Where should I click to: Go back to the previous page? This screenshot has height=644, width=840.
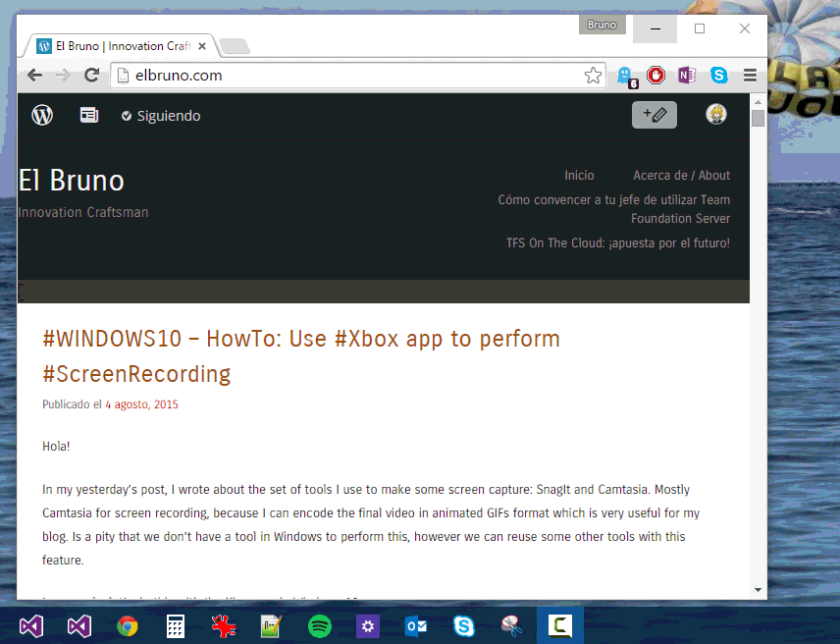[x=34, y=75]
